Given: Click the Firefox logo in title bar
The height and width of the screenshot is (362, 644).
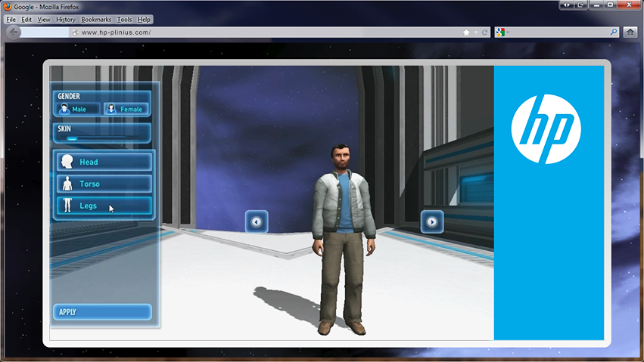Looking at the screenshot, I should coord(7,7).
